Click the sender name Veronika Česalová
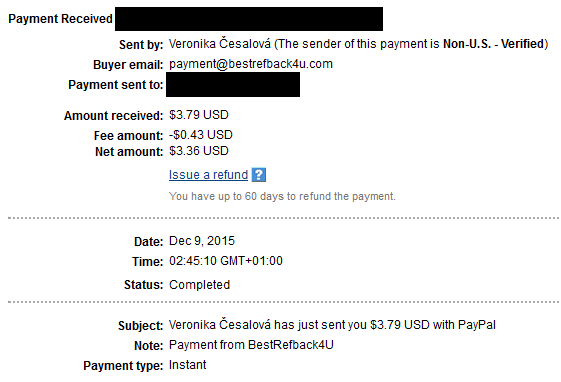Image resolution: width=561 pixels, height=382 pixels. [220, 44]
